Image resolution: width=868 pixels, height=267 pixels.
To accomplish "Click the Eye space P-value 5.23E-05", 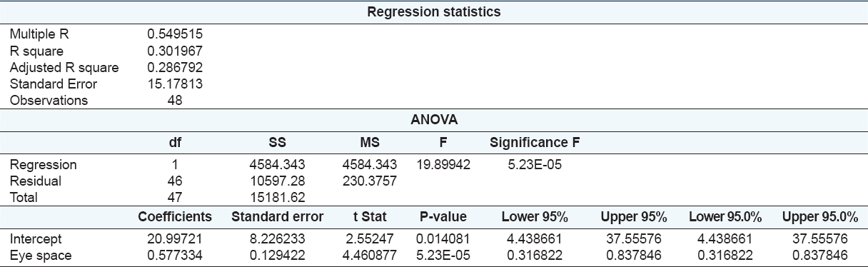I will pyautogui.click(x=443, y=256).
